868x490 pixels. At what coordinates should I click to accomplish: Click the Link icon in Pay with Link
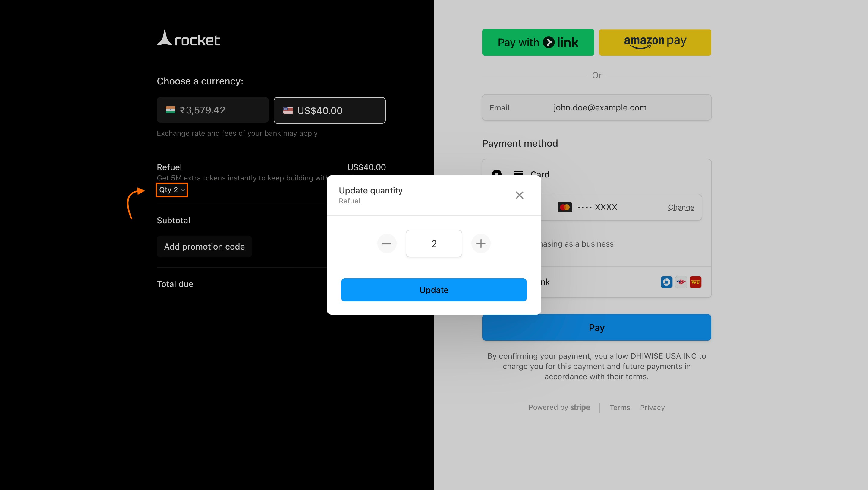[x=549, y=42]
